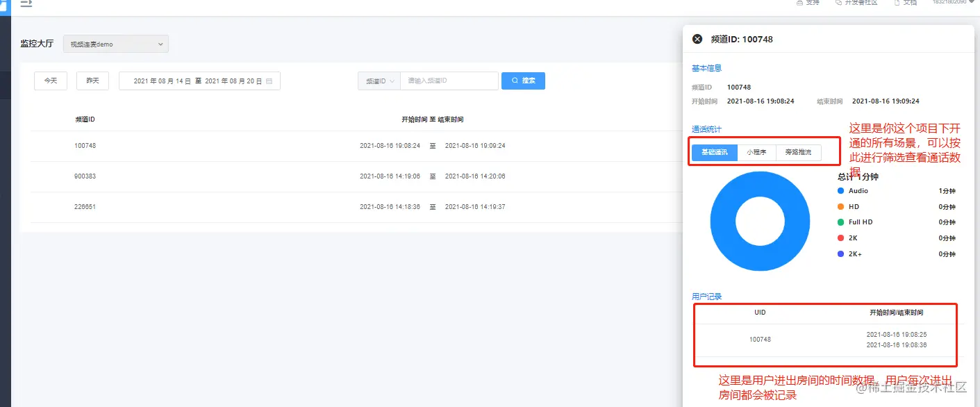This screenshot has width=980, height=407.
Task: Click the 开发者社区 icon in header
Action: pyautogui.click(x=838, y=3)
